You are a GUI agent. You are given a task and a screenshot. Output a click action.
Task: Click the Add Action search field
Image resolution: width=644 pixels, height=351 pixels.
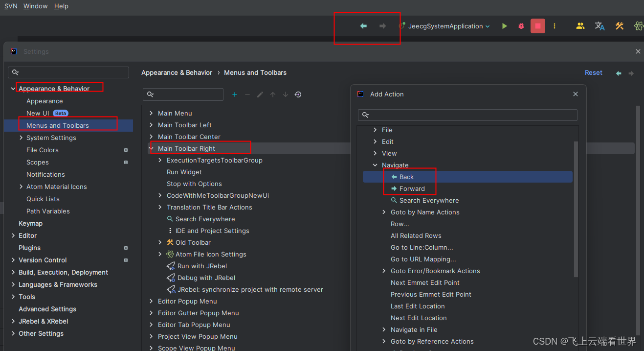pos(467,115)
